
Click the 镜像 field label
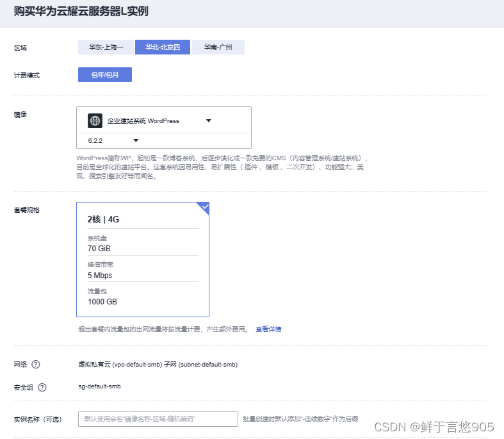20,114
